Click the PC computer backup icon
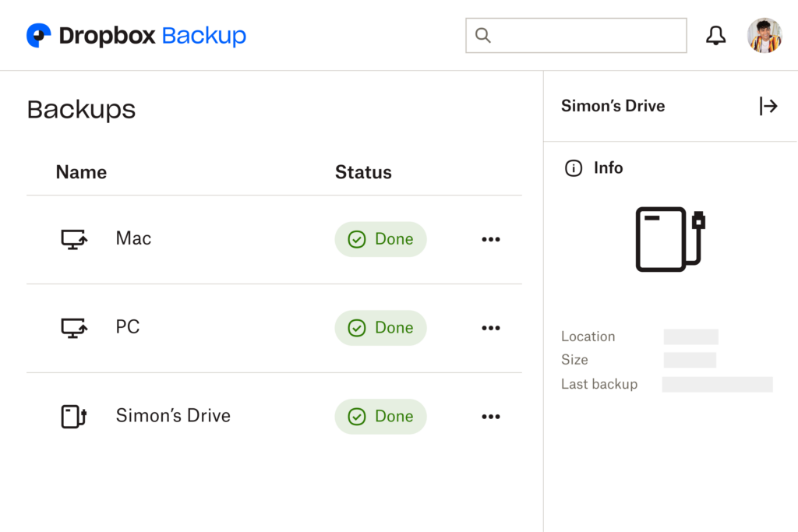 point(74,328)
